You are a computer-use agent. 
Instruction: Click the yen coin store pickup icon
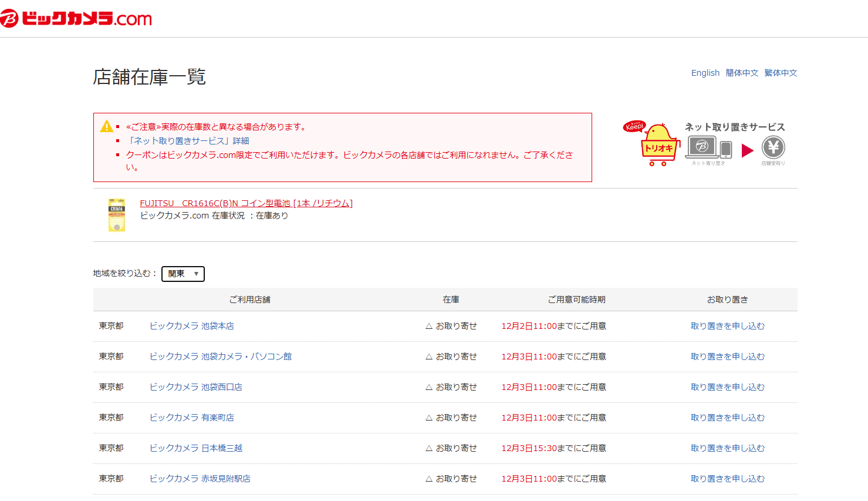click(x=773, y=147)
